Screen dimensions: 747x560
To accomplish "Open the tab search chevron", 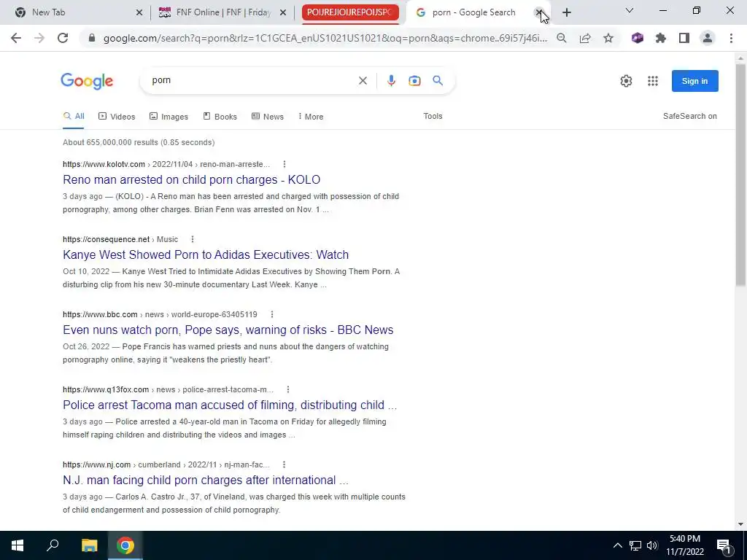I will pos(630,10).
